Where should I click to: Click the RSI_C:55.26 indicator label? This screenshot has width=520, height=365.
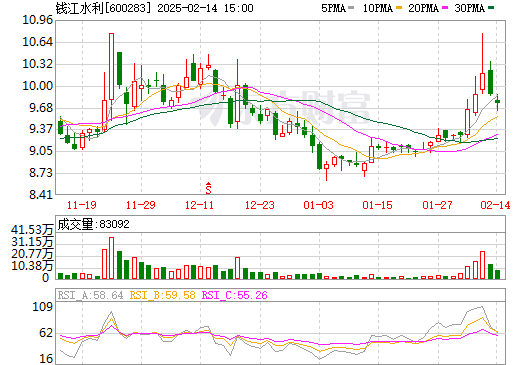click(x=235, y=295)
